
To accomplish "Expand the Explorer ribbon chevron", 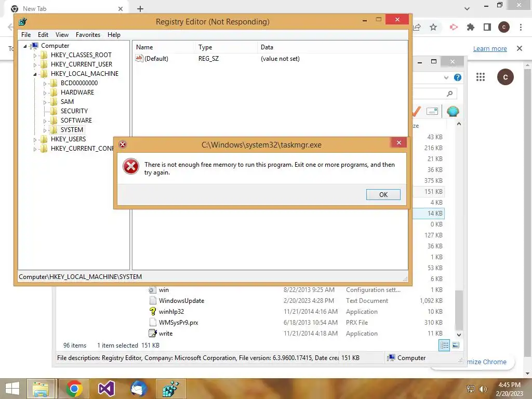I will tap(446, 78).
